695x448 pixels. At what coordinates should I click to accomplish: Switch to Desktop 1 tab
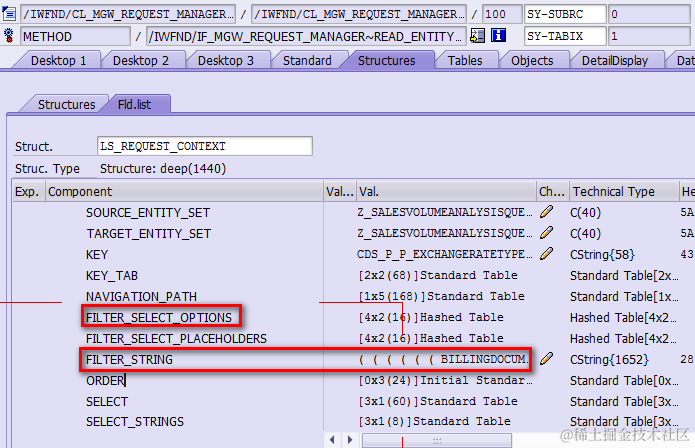pos(59,60)
